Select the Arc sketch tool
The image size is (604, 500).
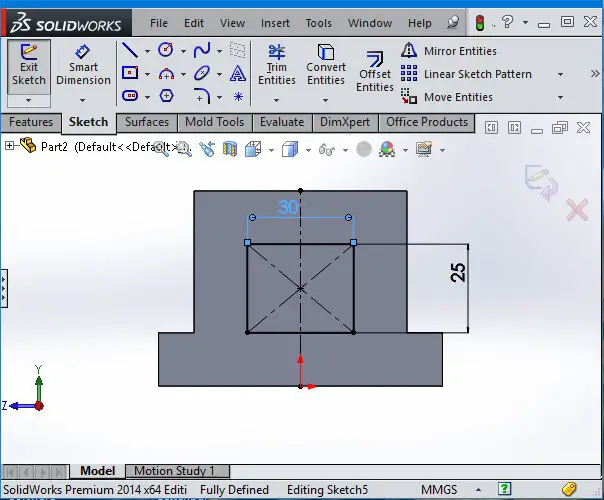166,73
